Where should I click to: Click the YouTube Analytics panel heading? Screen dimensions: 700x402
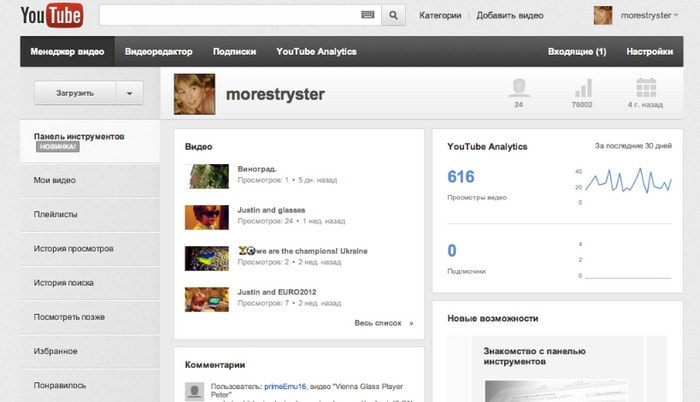pos(487,147)
